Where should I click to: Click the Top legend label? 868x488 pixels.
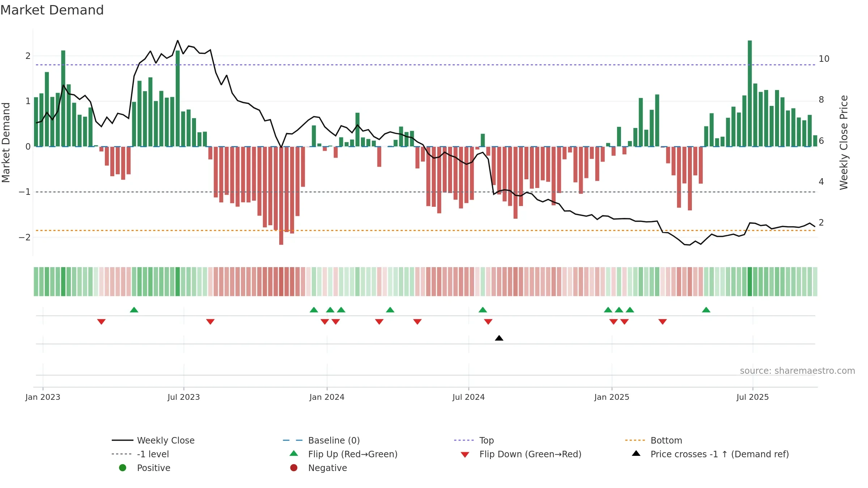click(x=486, y=440)
